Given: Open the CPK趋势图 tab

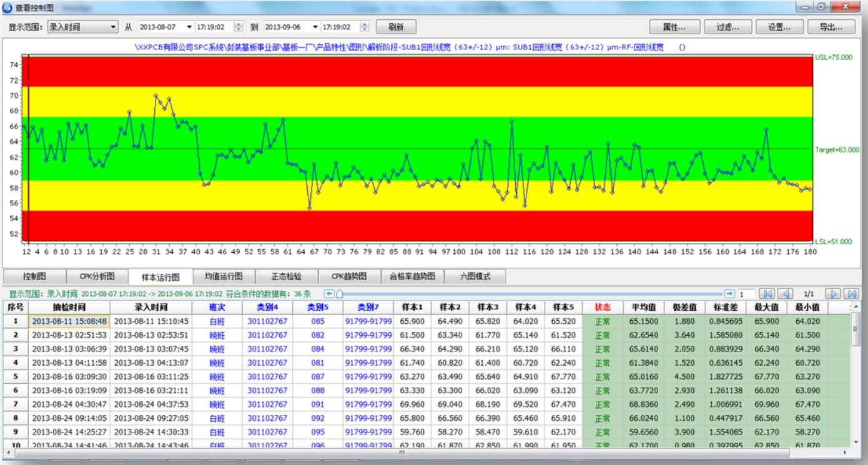Looking at the screenshot, I should tap(349, 277).
